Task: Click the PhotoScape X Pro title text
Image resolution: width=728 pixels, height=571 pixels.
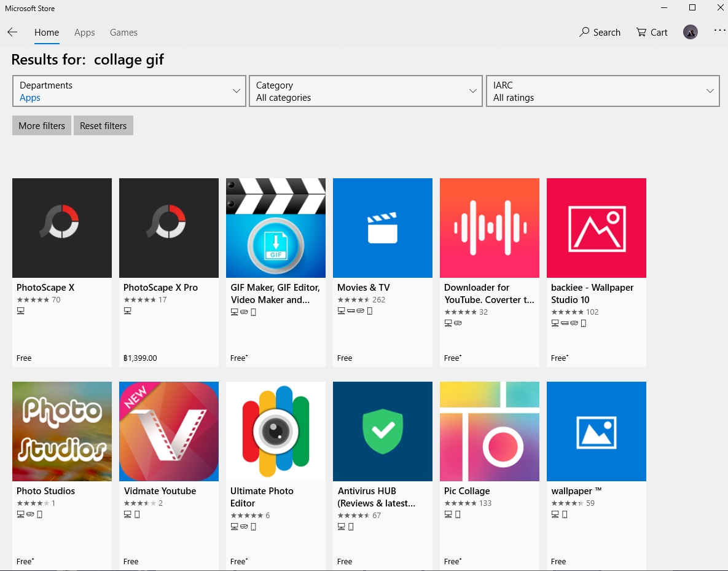Action: pos(160,288)
